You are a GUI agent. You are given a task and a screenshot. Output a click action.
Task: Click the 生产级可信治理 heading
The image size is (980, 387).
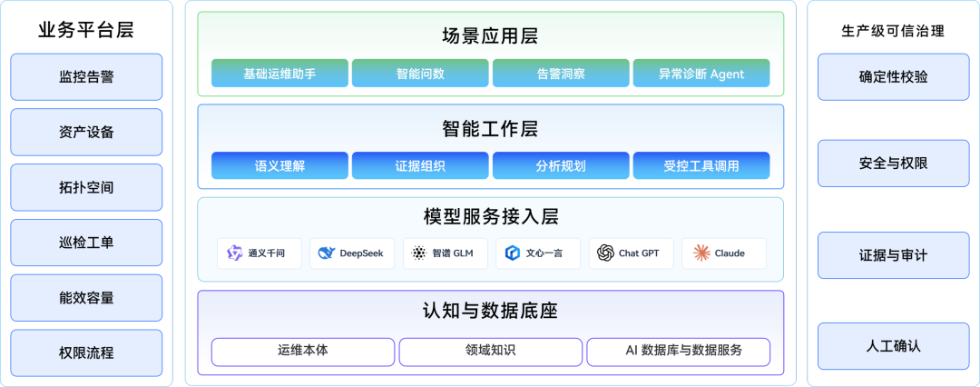(893, 31)
